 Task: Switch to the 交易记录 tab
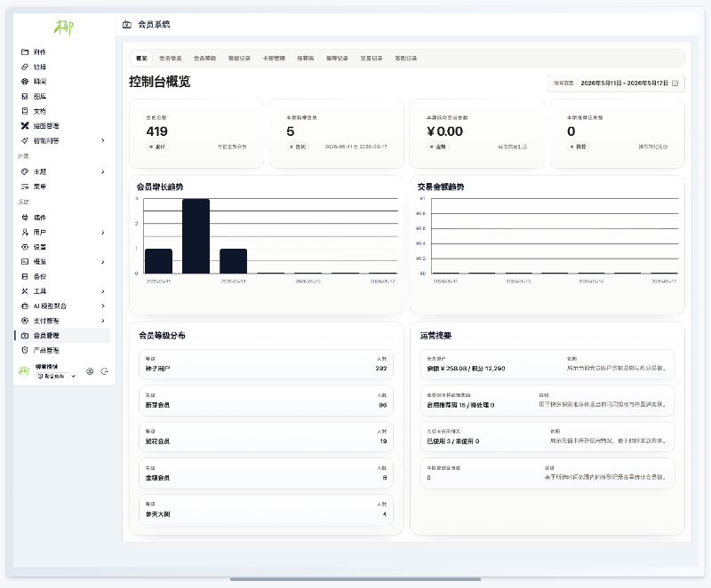click(371, 59)
